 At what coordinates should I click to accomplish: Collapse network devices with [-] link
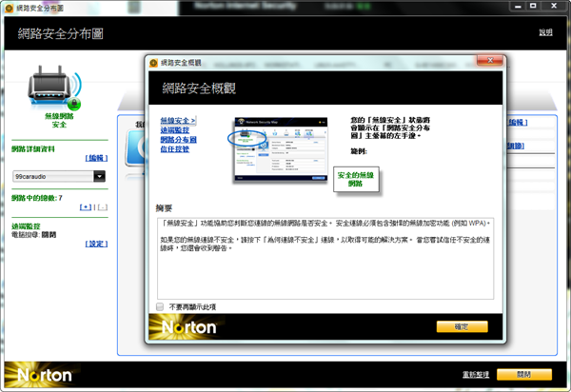(103, 207)
